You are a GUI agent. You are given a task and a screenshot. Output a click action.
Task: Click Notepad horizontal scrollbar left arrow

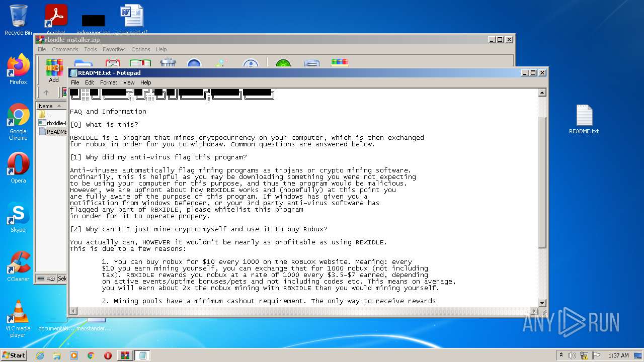click(73, 311)
